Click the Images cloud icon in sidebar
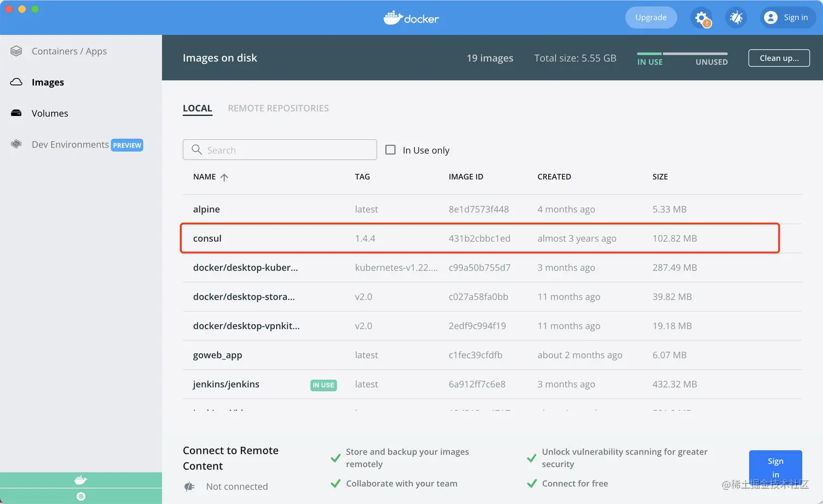Image resolution: width=823 pixels, height=504 pixels. click(x=16, y=82)
